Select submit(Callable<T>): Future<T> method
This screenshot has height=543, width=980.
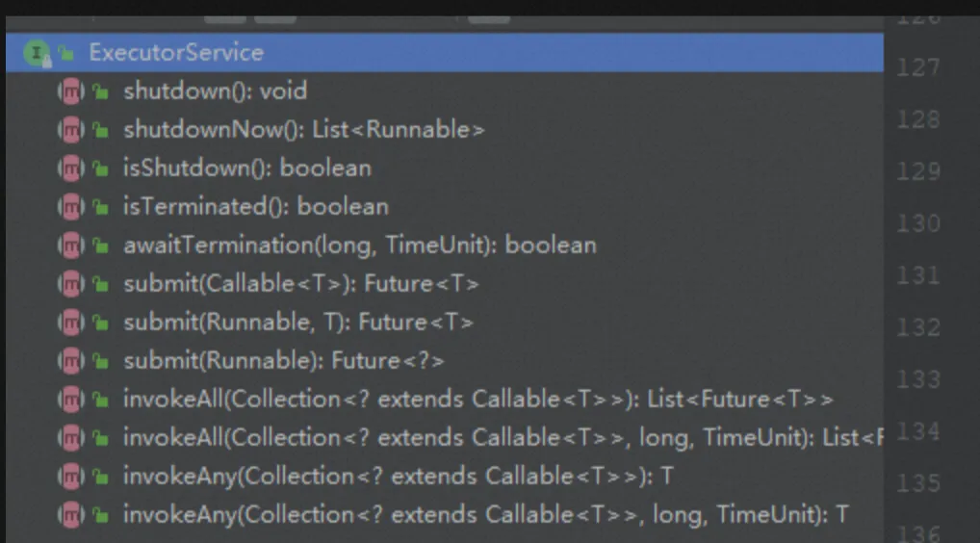(300, 284)
